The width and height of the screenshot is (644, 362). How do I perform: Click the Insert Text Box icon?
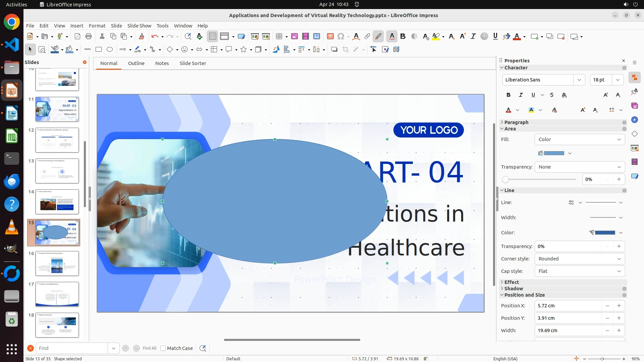[330, 37]
